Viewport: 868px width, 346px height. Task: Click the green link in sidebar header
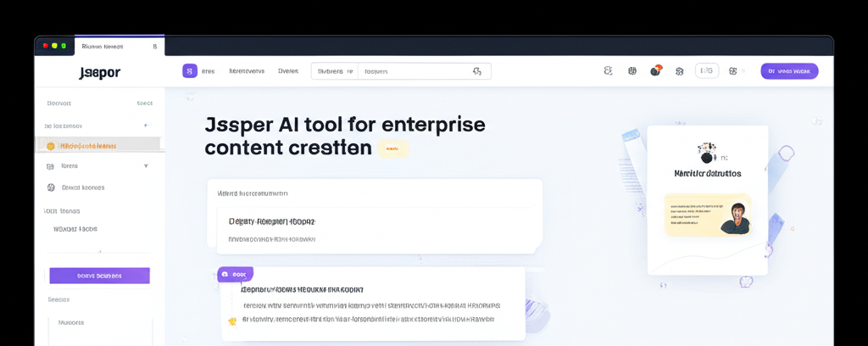click(x=145, y=103)
